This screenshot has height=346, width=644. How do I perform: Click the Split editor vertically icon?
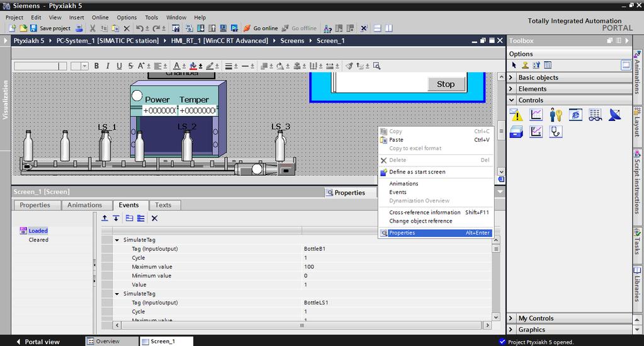point(388,28)
